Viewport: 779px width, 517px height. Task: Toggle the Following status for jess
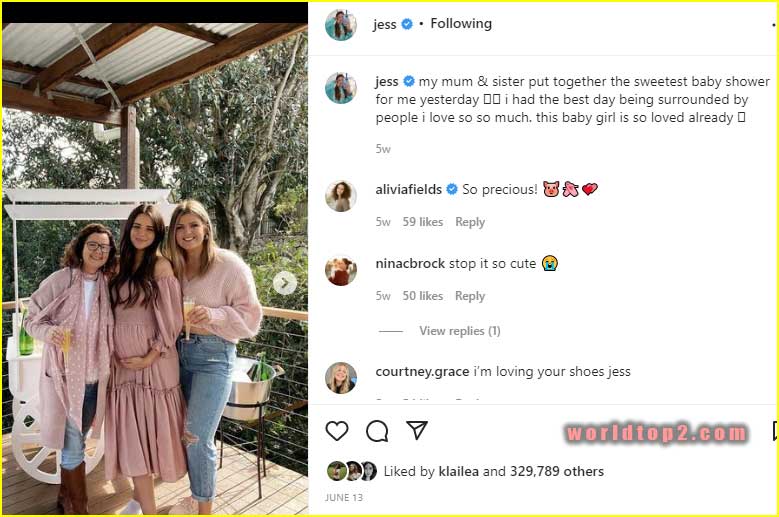click(461, 23)
